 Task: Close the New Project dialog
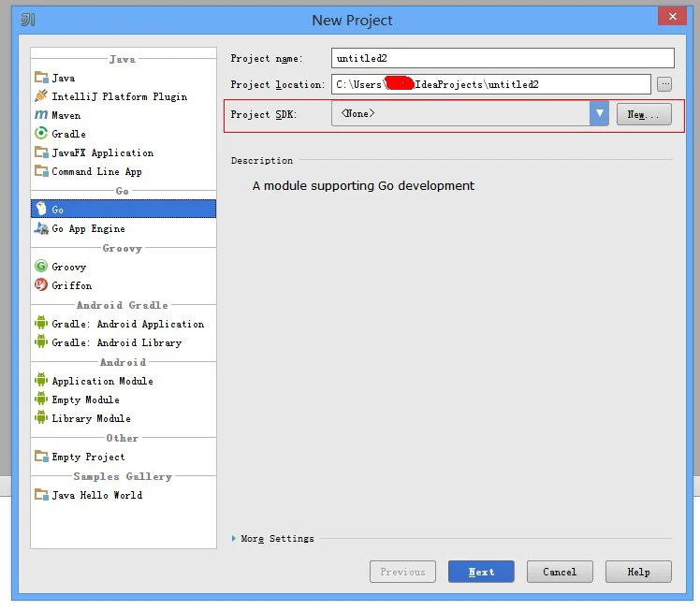[672, 17]
